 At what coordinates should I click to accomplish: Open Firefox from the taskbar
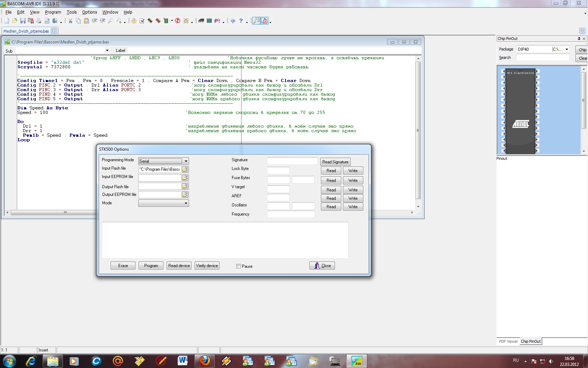click(204, 361)
